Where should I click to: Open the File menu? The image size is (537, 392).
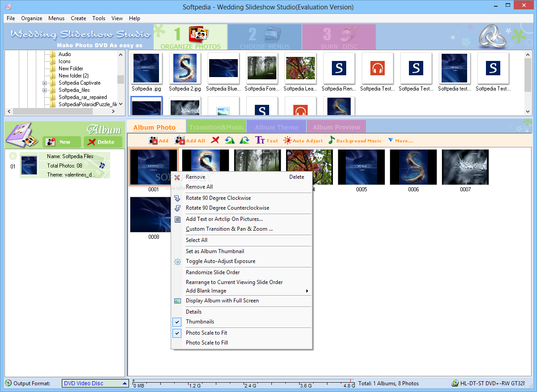pyautogui.click(x=11, y=18)
